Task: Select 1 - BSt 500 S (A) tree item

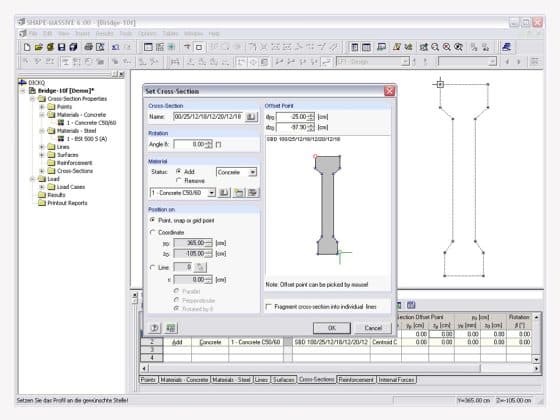Action: [x=86, y=139]
